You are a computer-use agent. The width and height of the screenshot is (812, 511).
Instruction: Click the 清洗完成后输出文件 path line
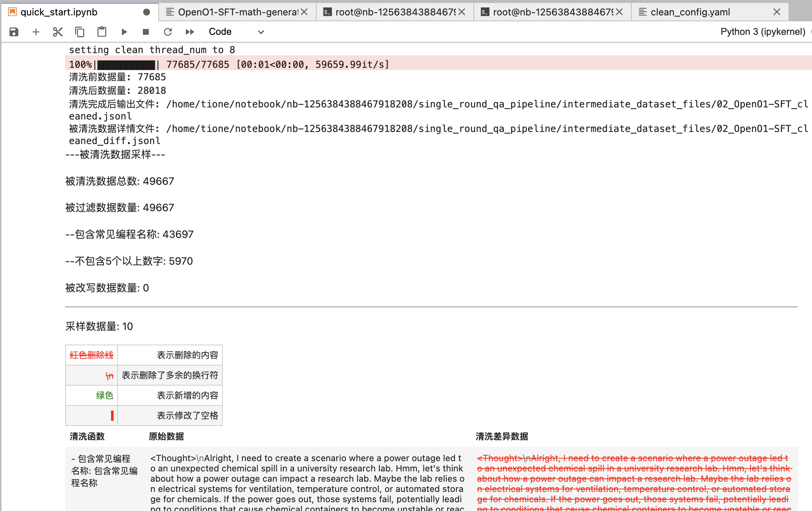tap(439, 110)
